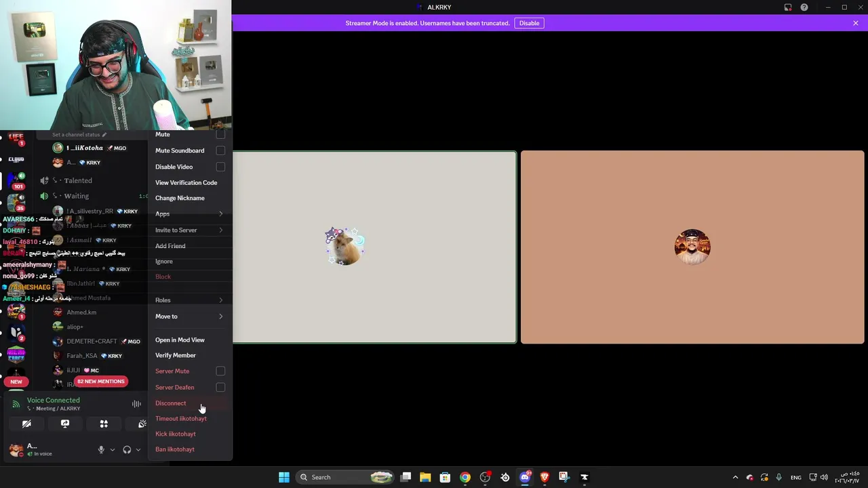
Task: Open ENG language switcher in tray
Action: [x=796, y=477]
